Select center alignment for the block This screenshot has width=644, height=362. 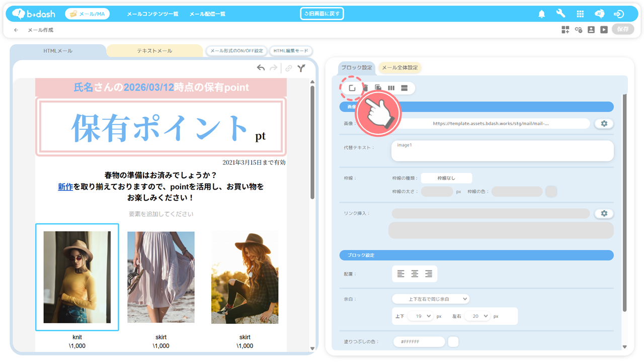415,274
